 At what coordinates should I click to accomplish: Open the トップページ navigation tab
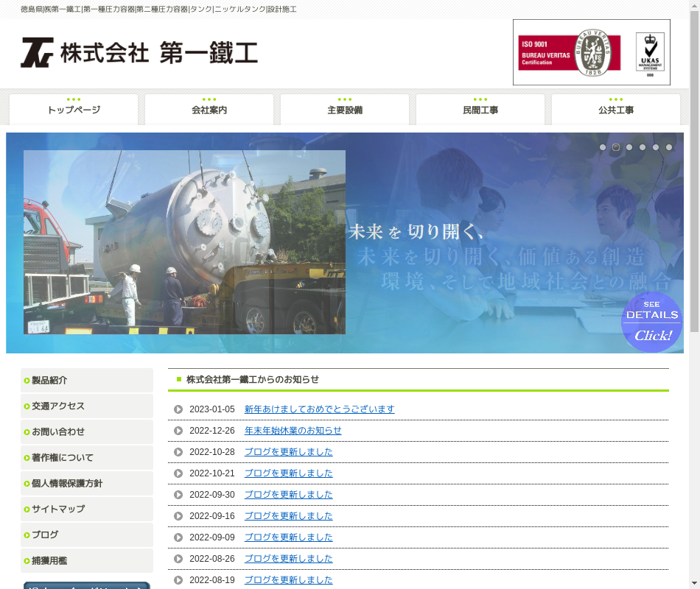[x=74, y=110]
